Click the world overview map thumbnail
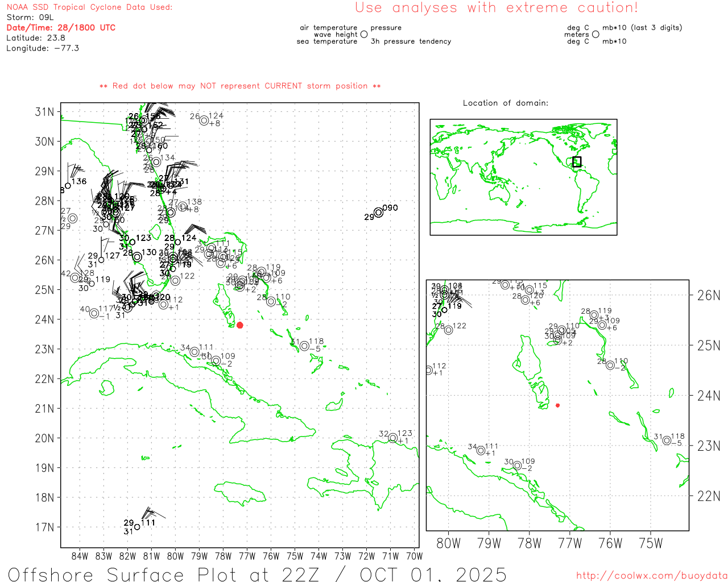 pyautogui.click(x=523, y=177)
